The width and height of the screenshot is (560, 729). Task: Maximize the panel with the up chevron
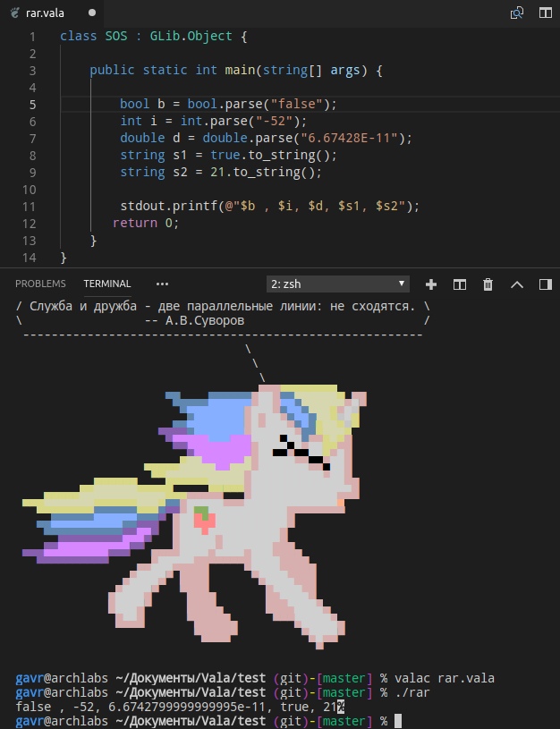pyautogui.click(x=517, y=284)
